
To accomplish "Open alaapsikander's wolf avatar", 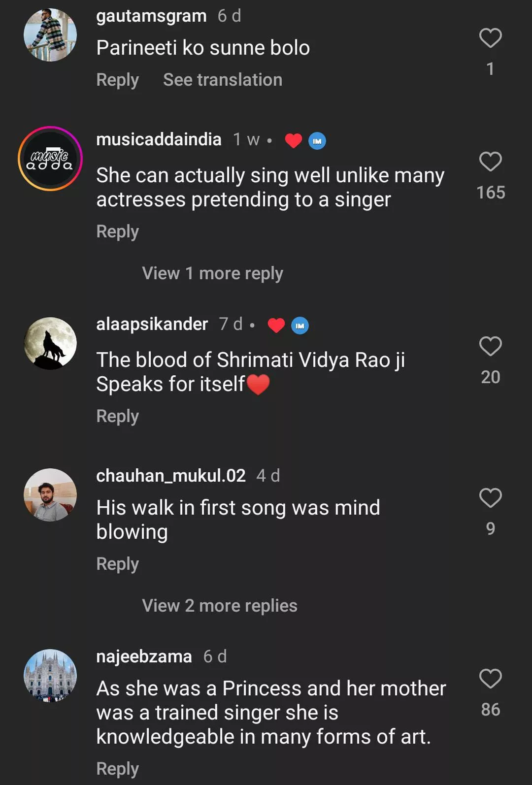I will point(50,343).
